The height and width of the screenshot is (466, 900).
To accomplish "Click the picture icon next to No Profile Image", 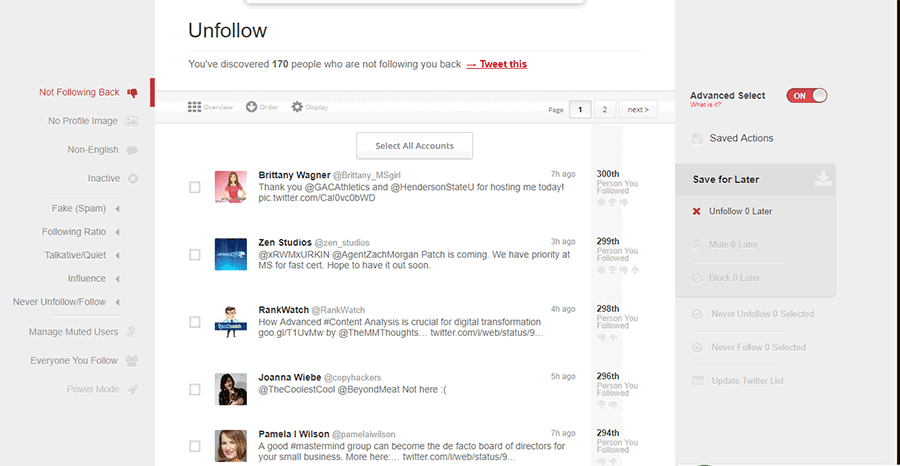I will point(132,121).
